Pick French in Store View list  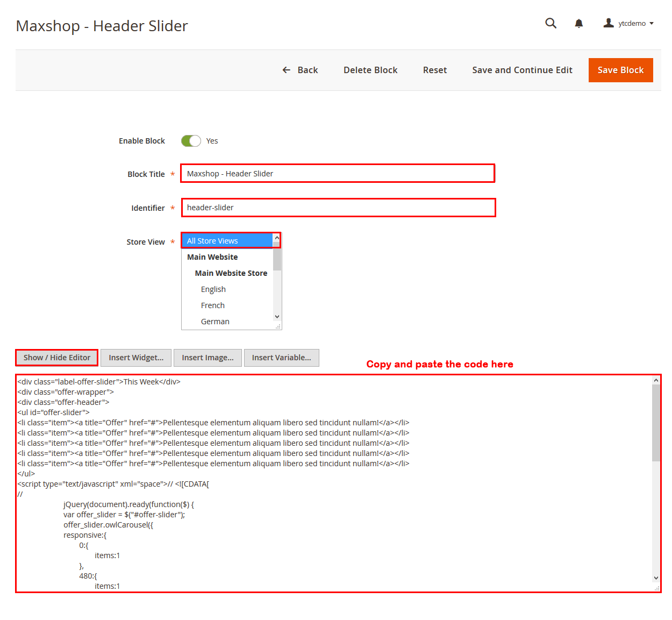point(213,305)
